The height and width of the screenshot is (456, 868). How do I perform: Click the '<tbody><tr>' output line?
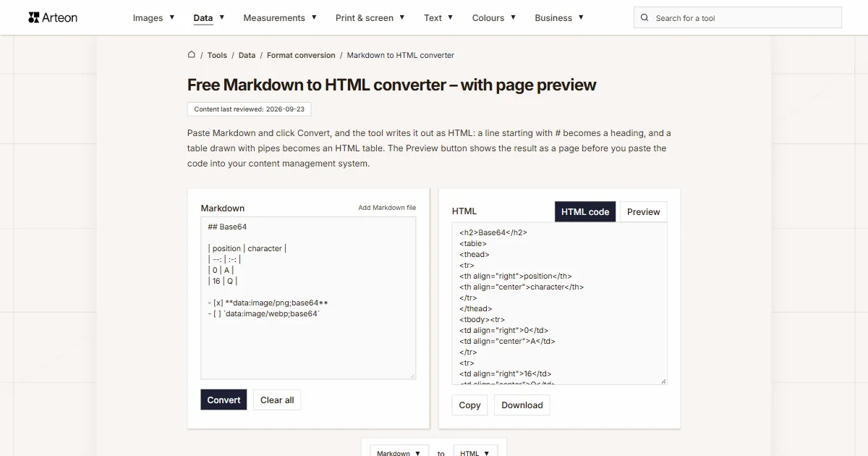point(482,319)
